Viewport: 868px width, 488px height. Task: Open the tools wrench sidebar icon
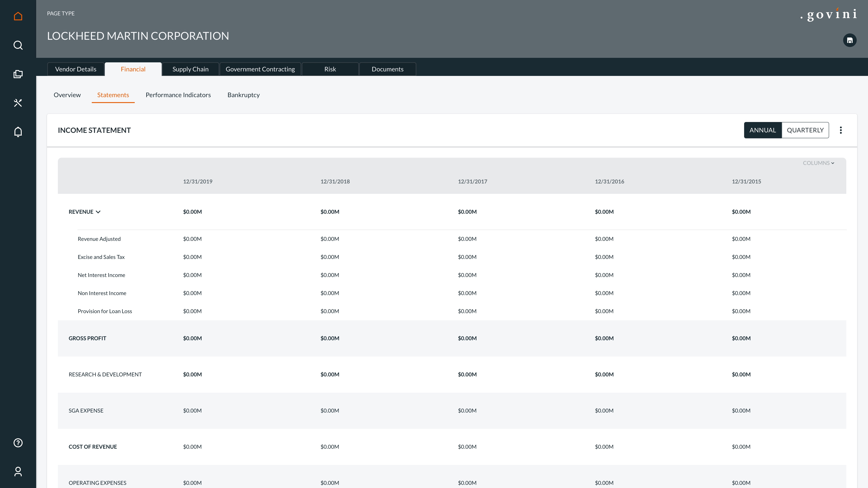click(x=18, y=103)
